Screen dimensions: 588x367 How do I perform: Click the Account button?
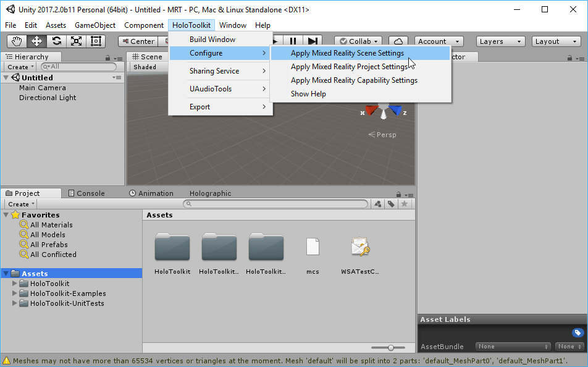click(439, 41)
